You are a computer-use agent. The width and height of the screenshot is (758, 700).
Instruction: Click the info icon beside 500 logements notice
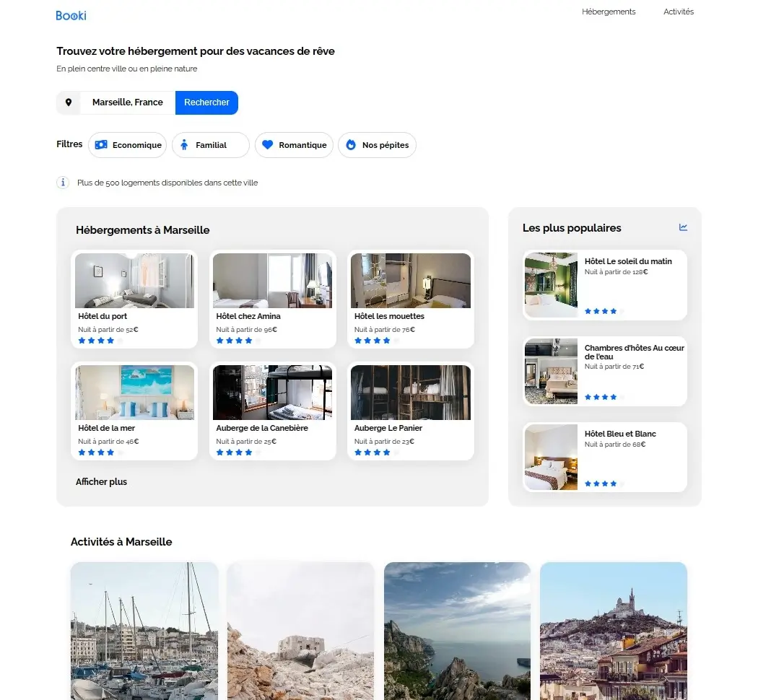tap(63, 183)
